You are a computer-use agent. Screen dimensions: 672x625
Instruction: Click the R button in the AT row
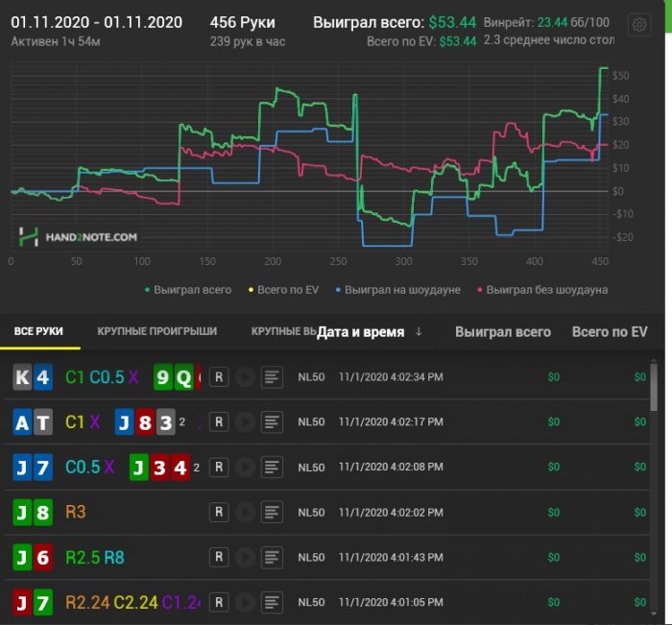[219, 421]
